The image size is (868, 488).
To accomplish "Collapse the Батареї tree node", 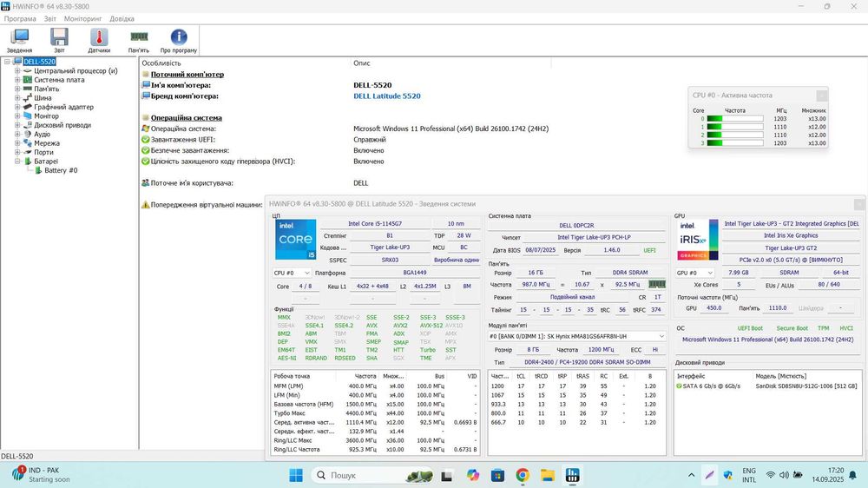I will tap(17, 162).
